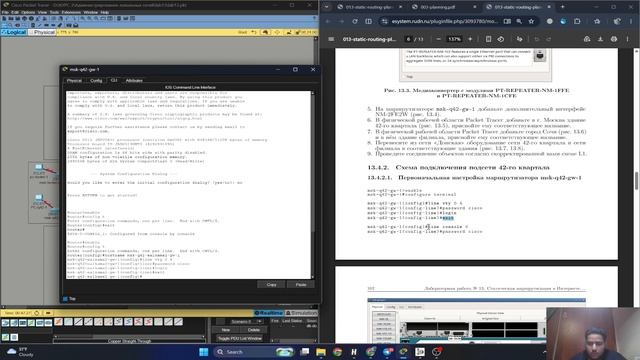Image resolution: width=640 pixels, height=360 pixels.
Task: Open the Physical tab in router window
Action: [74, 81]
